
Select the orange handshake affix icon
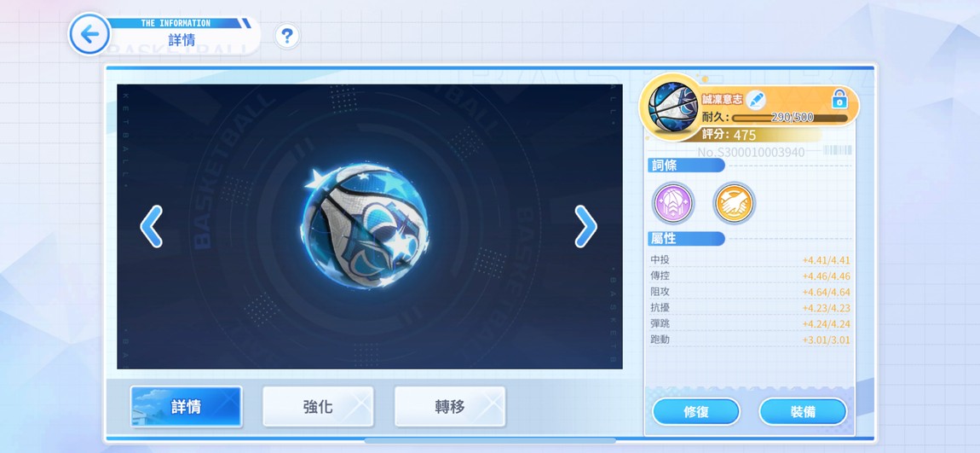734,203
